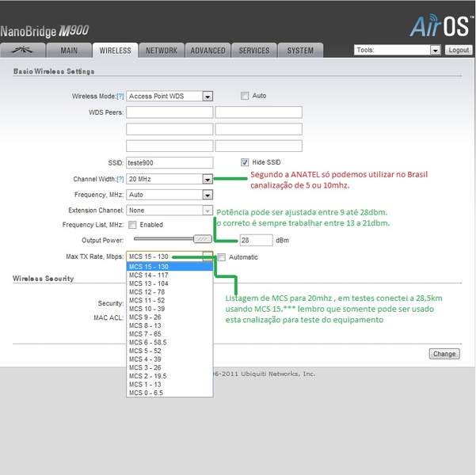
Task: Select the WIRELESS tab
Action: tap(116, 51)
